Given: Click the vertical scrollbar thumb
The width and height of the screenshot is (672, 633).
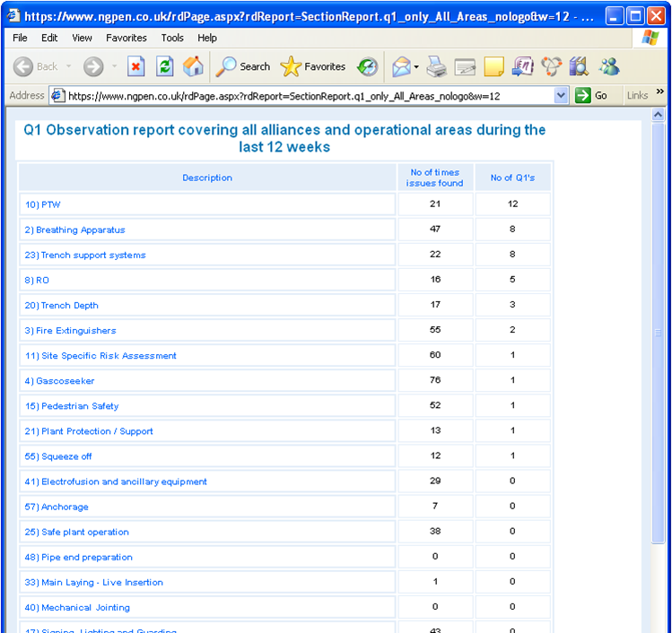Looking at the screenshot, I should [x=659, y=333].
